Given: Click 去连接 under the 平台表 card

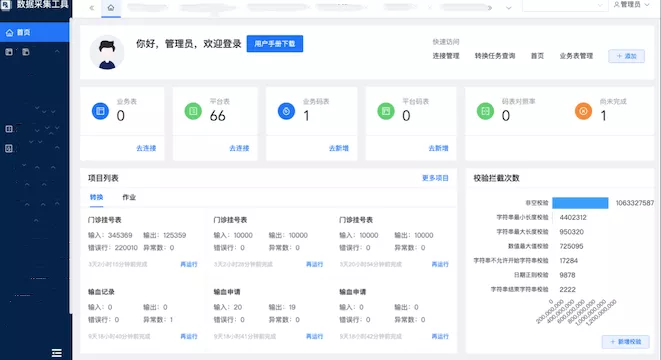Looking at the screenshot, I should point(239,148).
